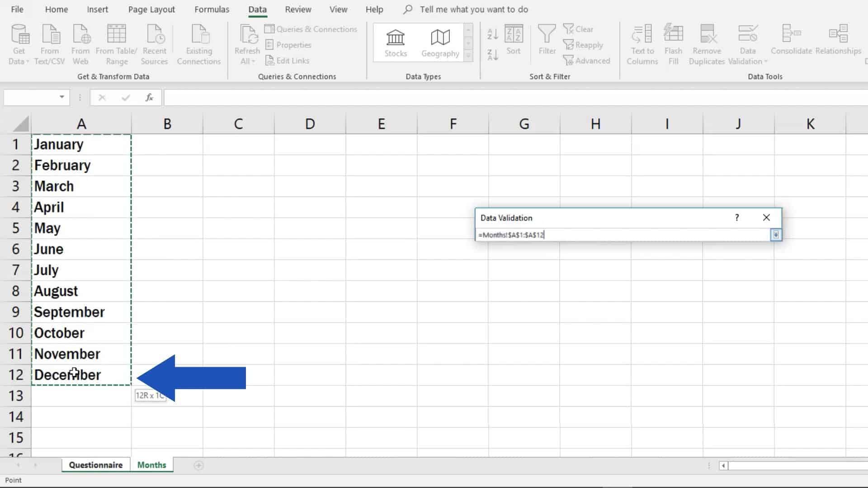Image resolution: width=868 pixels, height=488 pixels.
Task: Open Data Validation help
Action: coord(736,217)
